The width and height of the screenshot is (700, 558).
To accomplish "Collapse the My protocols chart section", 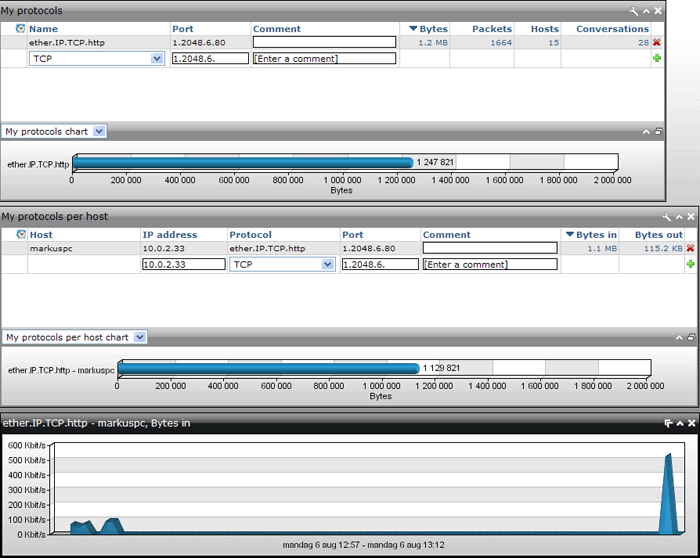I will click(x=646, y=132).
